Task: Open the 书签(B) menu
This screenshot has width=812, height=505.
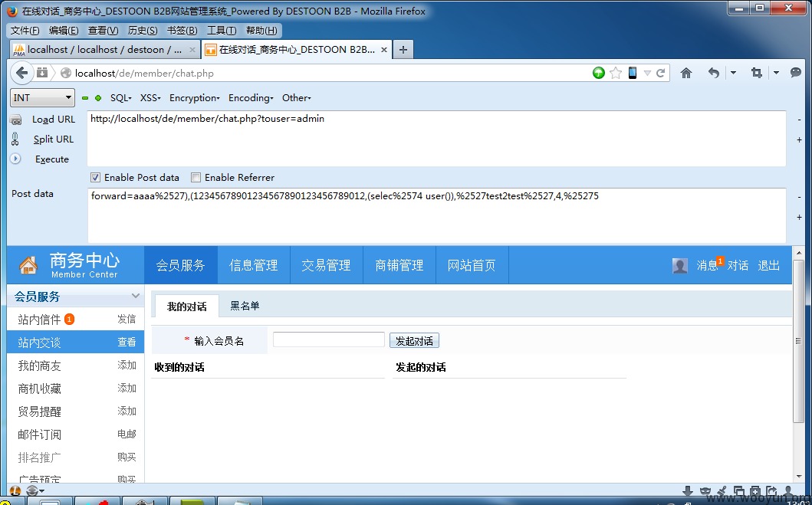Action: tap(182, 31)
